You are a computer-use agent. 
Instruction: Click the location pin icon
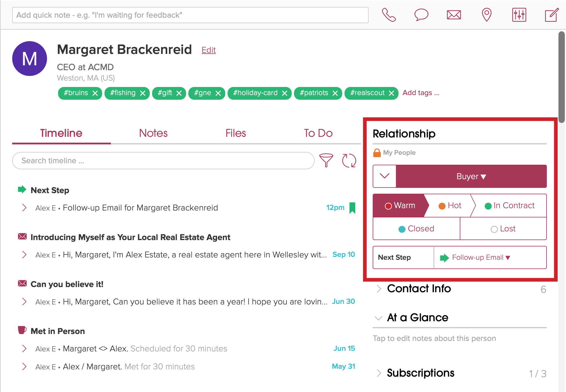pyautogui.click(x=486, y=15)
